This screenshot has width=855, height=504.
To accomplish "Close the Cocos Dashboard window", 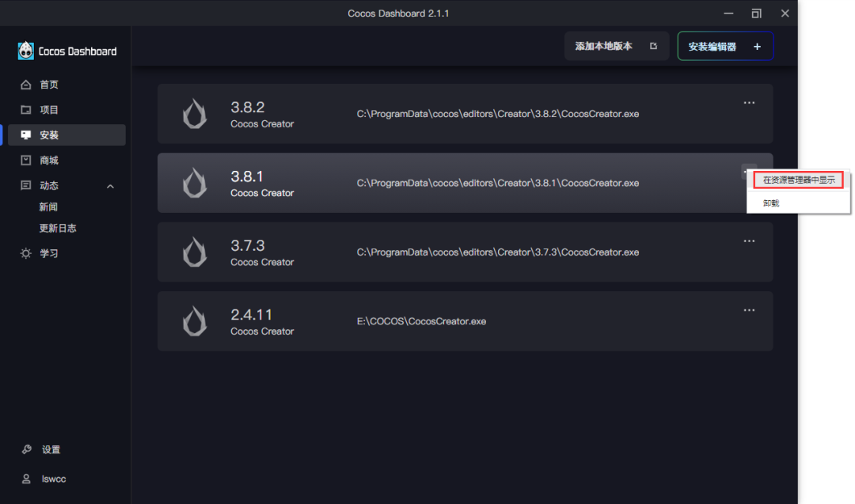I will click(x=785, y=13).
